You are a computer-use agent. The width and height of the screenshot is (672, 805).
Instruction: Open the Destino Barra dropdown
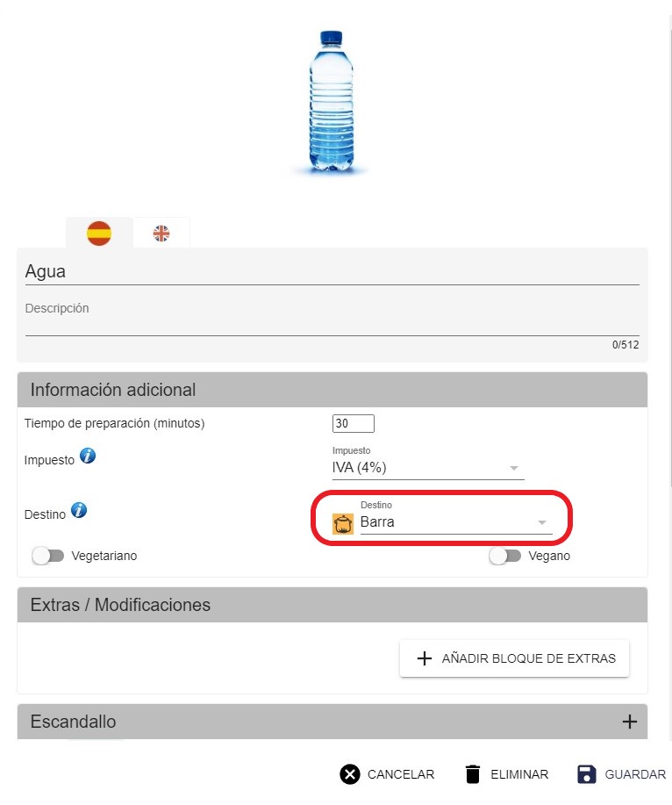pos(456,522)
